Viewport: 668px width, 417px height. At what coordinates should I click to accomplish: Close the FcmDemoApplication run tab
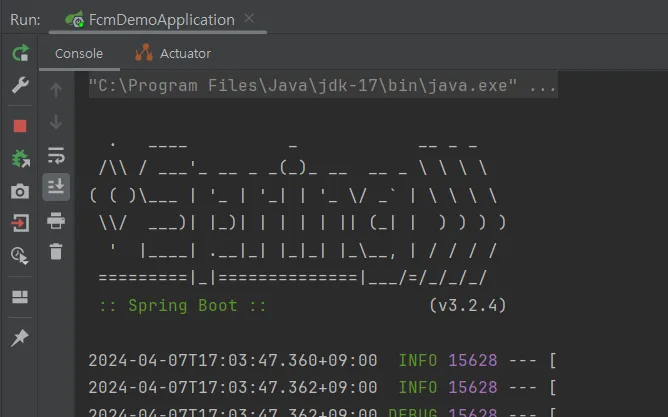pos(249,19)
